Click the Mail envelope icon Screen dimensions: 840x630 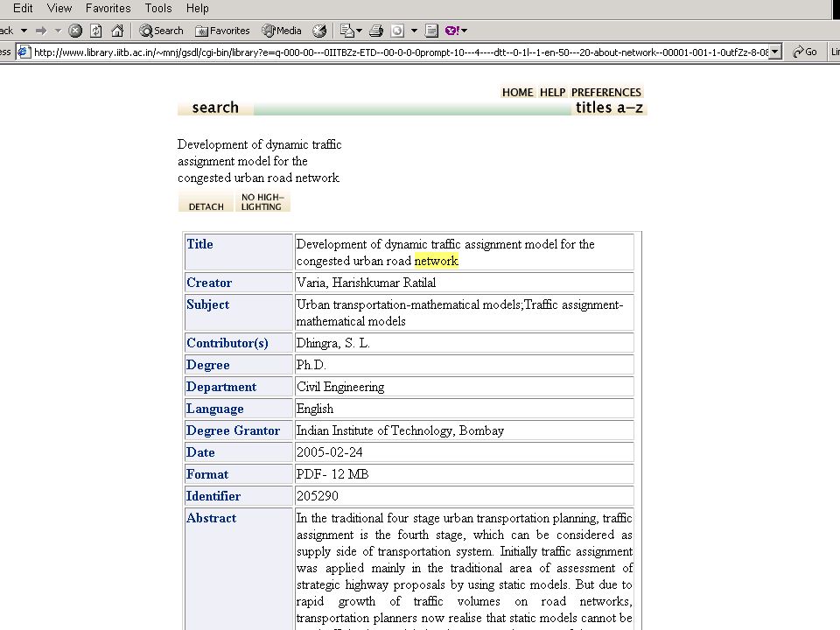point(346,31)
